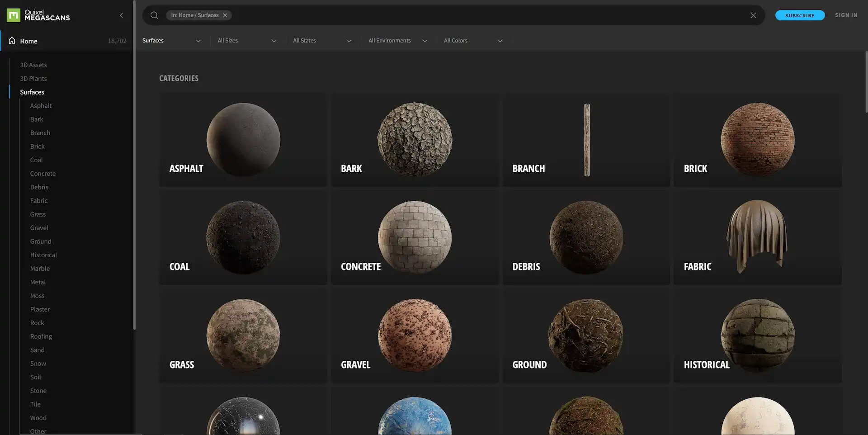The image size is (868, 435).
Task: Click the Quixel Megascans logo
Action: (x=38, y=15)
